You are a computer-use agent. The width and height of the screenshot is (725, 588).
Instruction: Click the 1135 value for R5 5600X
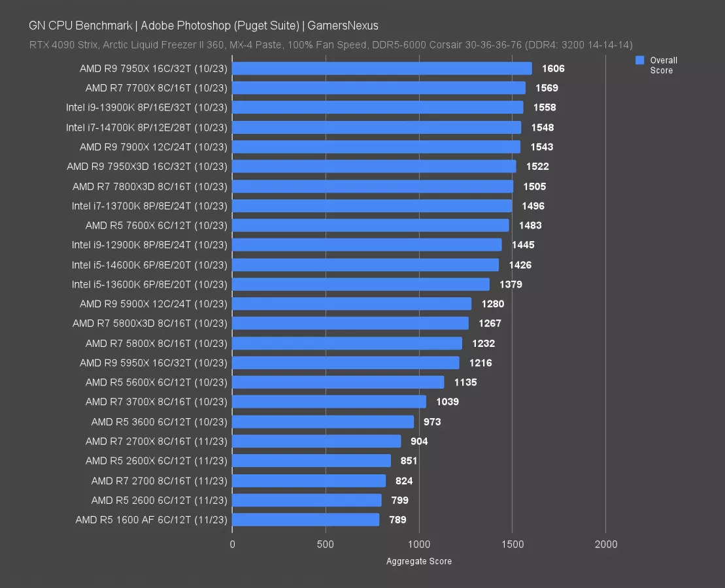click(x=465, y=382)
